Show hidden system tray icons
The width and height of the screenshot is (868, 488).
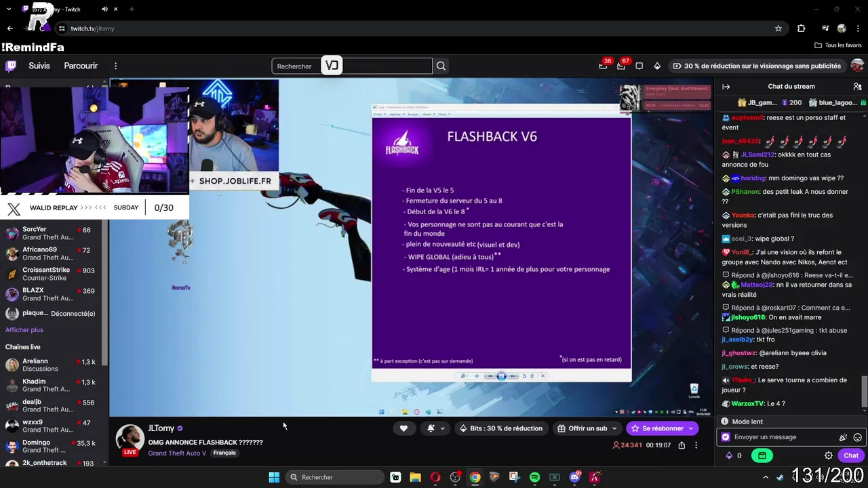point(766,477)
